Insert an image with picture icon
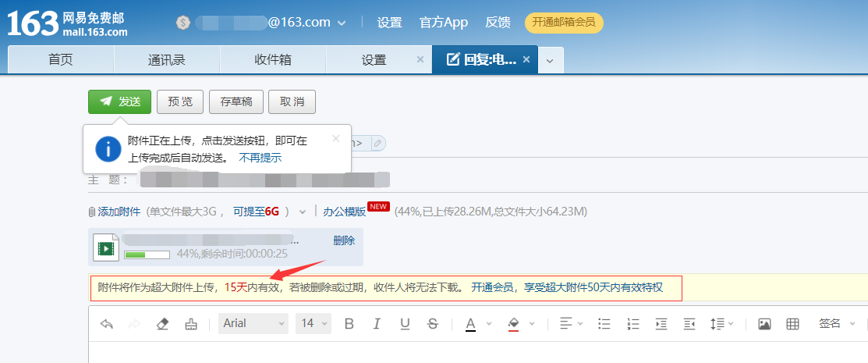 click(764, 324)
